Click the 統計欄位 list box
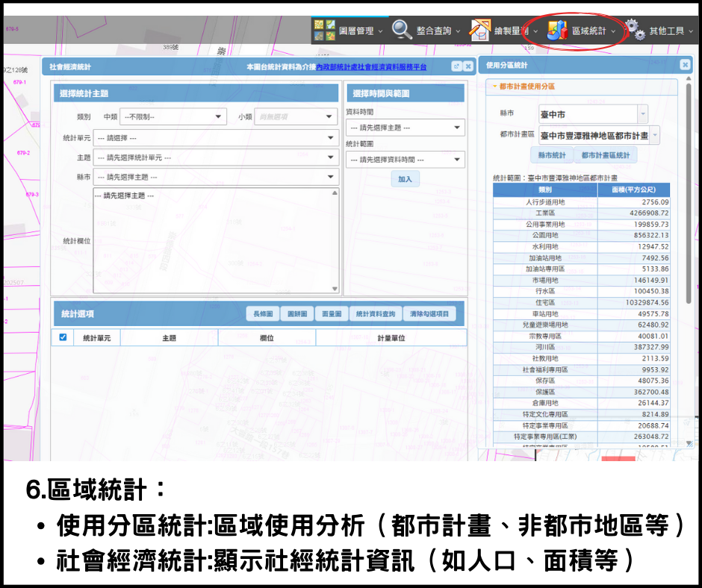Image resolution: width=702 pixels, height=588 pixels. click(215, 240)
